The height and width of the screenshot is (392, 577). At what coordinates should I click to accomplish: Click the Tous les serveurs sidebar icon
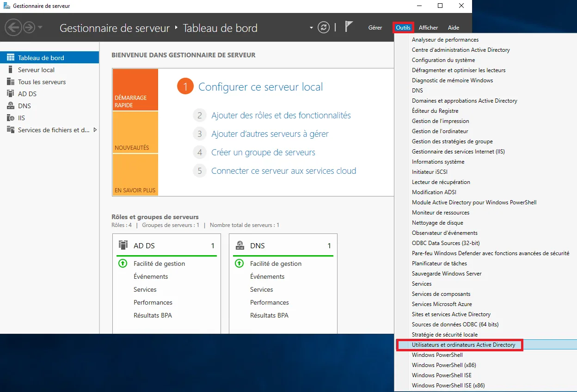tap(10, 82)
